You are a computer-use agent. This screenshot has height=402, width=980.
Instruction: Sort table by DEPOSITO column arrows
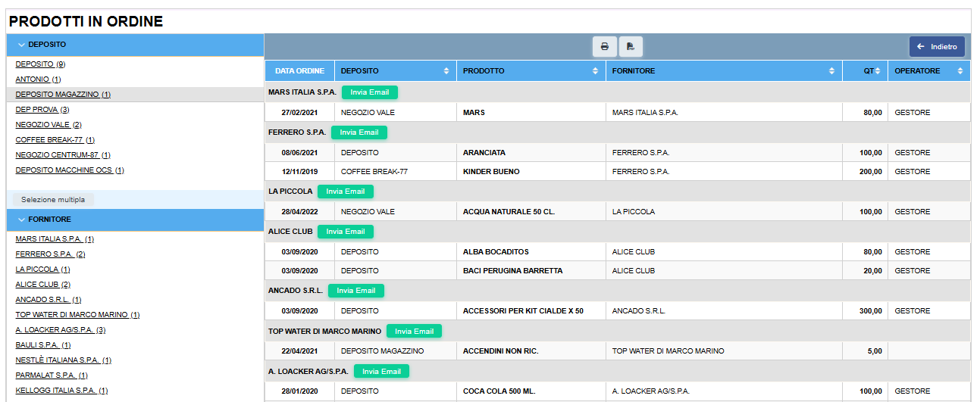coord(446,71)
